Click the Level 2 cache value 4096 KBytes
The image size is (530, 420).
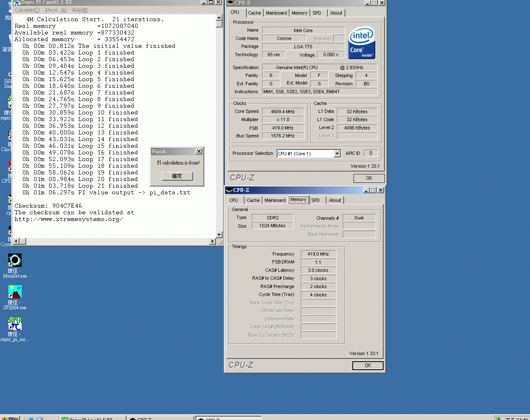point(357,128)
